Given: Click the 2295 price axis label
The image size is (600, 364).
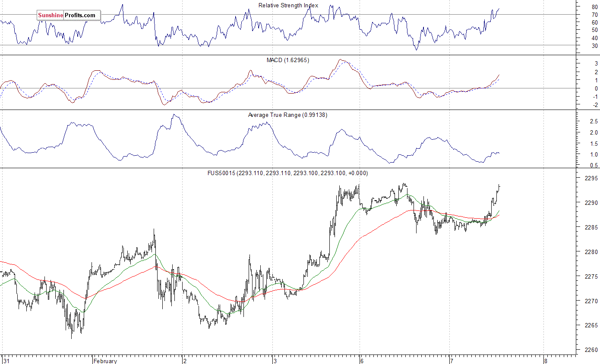Looking at the screenshot, I should pos(591,178).
